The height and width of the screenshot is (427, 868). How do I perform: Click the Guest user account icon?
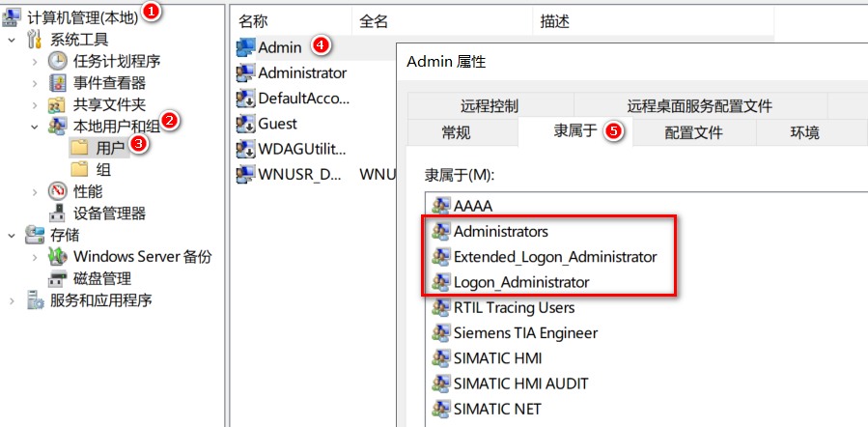[245, 124]
